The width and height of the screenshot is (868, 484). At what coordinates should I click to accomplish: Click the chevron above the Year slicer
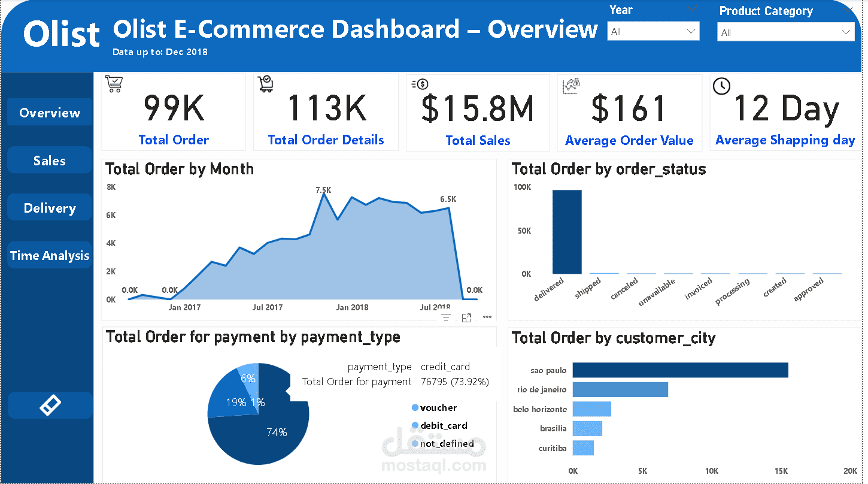point(693,9)
